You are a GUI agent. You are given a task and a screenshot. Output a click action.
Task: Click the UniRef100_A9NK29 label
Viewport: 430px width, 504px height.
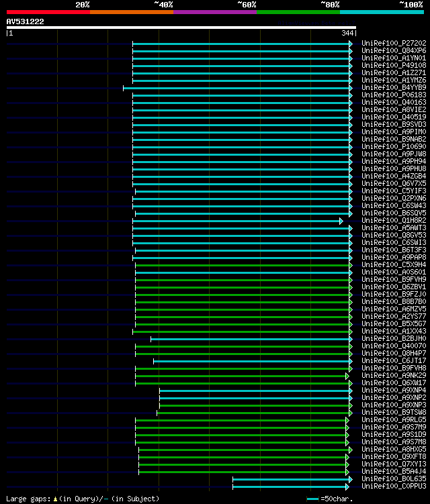394,376
